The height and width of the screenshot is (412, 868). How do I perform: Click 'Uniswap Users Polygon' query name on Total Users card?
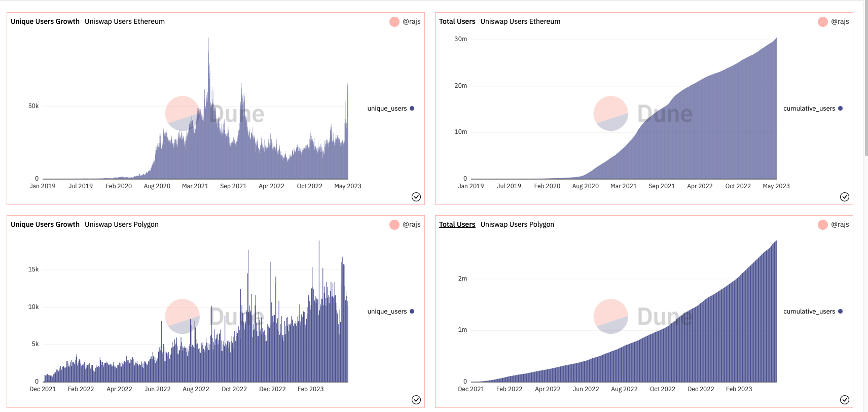tap(517, 224)
